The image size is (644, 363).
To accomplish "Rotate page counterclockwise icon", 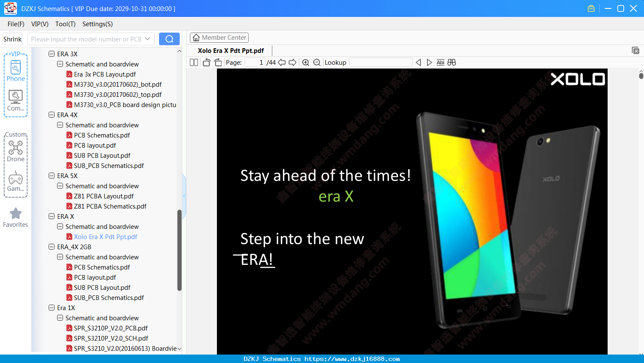I will [x=206, y=63].
